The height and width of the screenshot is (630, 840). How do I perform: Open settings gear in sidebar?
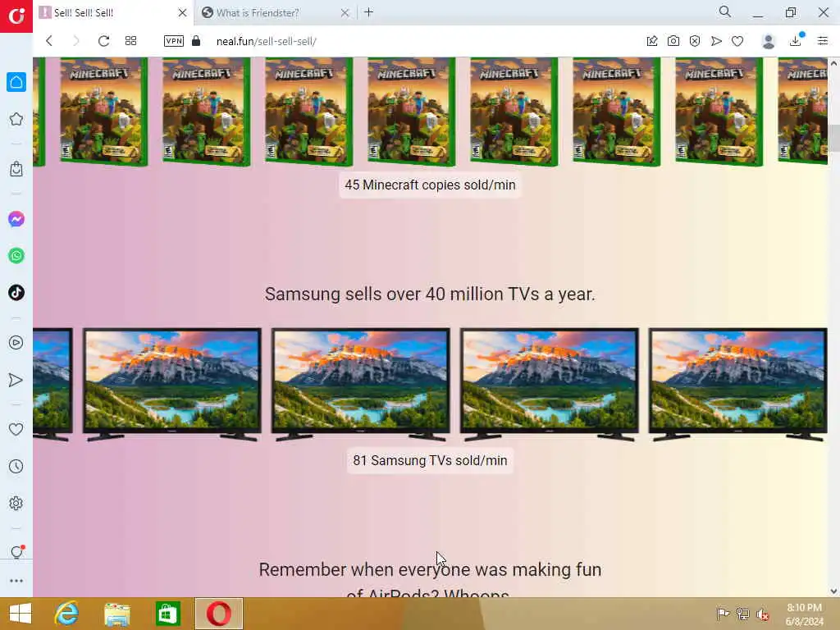coord(16,504)
